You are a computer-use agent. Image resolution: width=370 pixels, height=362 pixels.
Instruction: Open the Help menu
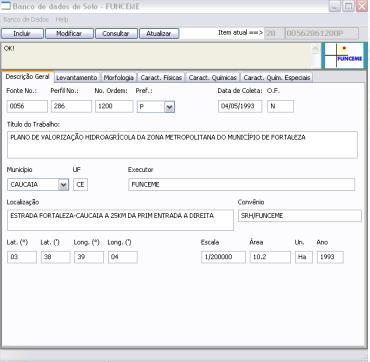tap(62, 20)
